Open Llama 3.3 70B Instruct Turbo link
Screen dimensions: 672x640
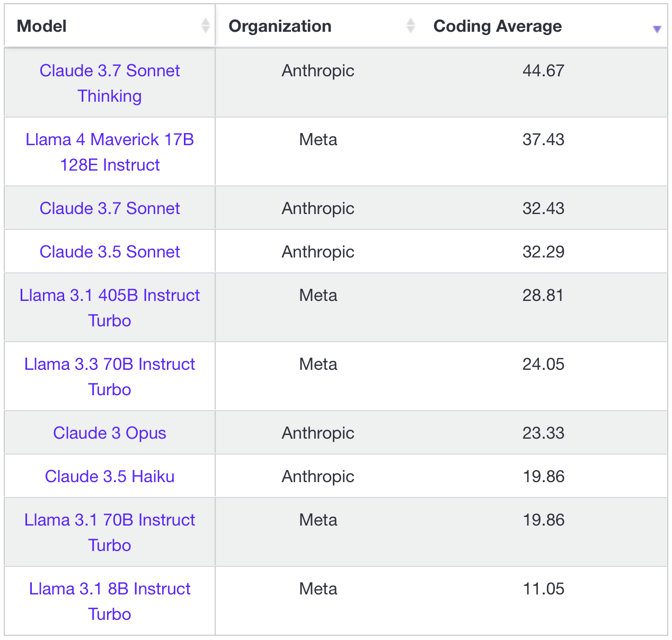[x=110, y=377]
